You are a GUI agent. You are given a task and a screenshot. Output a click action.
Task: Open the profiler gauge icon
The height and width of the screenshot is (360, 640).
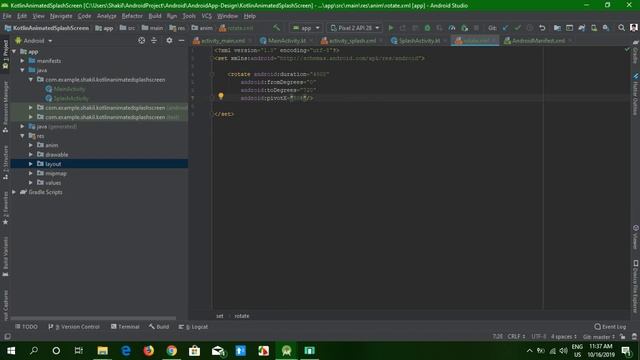(452, 28)
